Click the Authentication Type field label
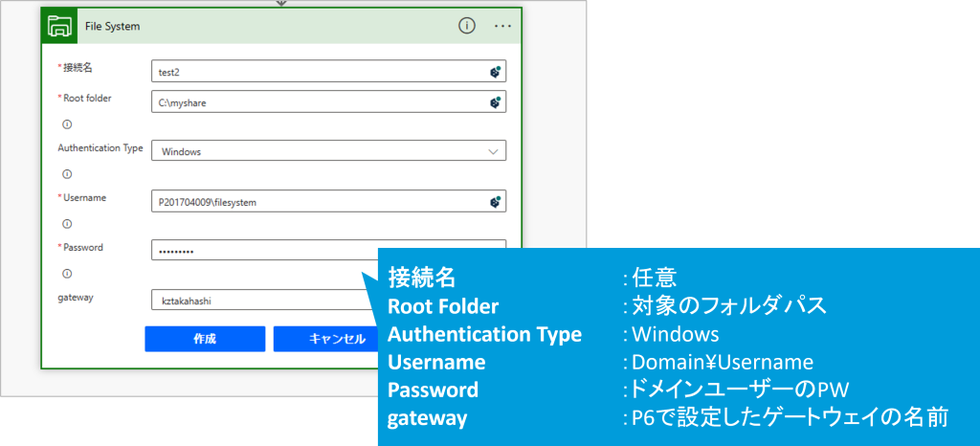The width and height of the screenshot is (980, 446). (100, 148)
